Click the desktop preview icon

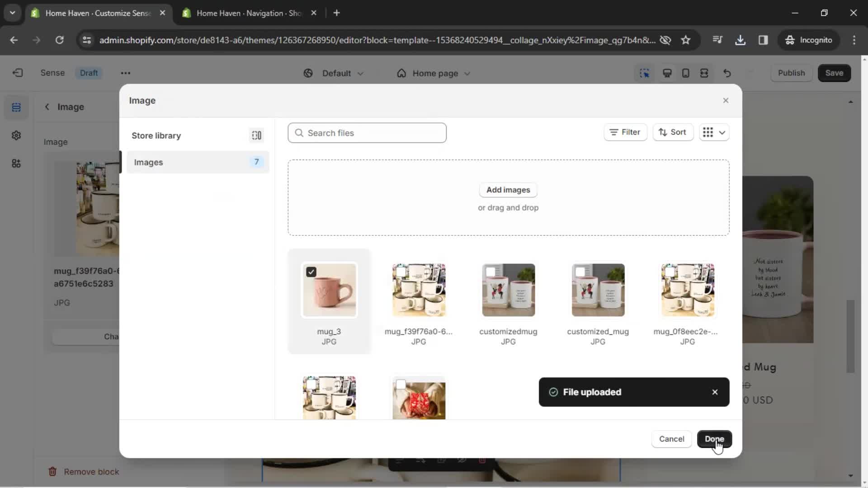(x=668, y=73)
